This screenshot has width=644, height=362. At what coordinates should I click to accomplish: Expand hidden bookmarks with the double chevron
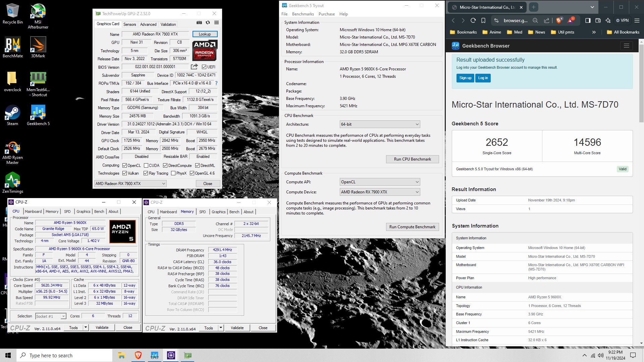[594, 32]
